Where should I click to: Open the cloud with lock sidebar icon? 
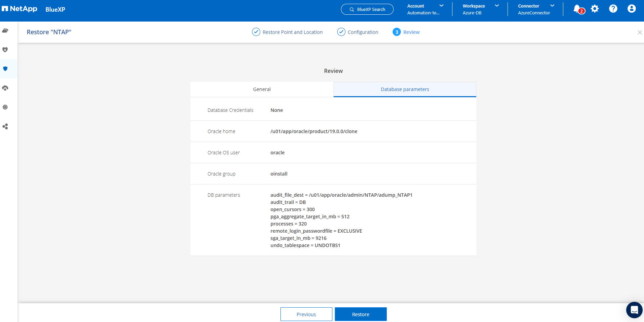(x=5, y=88)
